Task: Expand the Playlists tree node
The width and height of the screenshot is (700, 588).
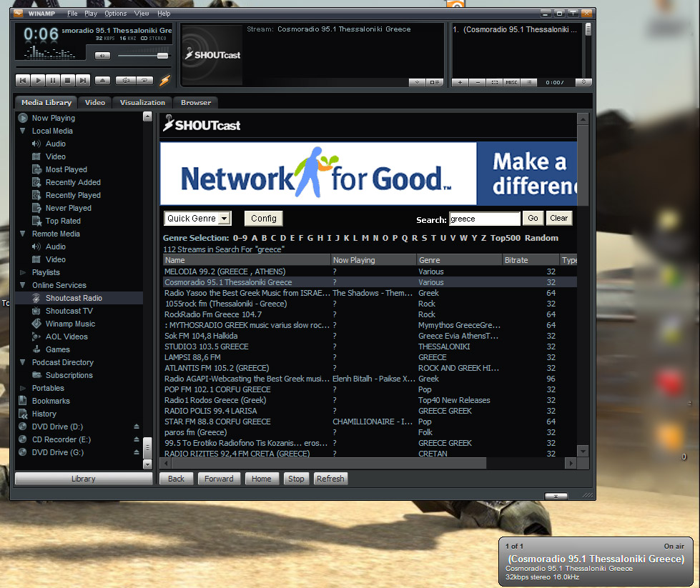Action: click(x=23, y=272)
